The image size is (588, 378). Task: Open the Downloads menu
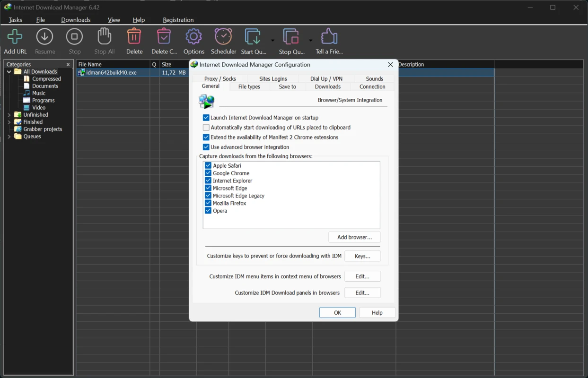pos(76,20)
